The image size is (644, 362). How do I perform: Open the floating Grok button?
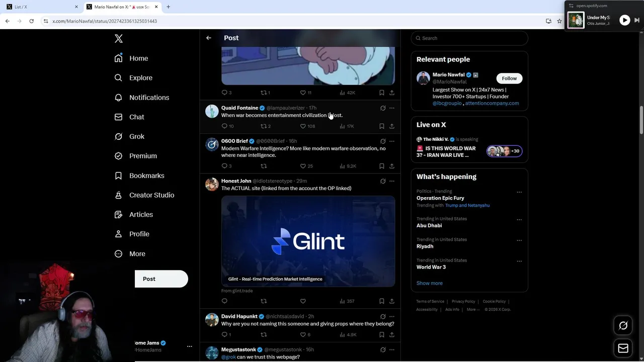click(x=623, y=326)
